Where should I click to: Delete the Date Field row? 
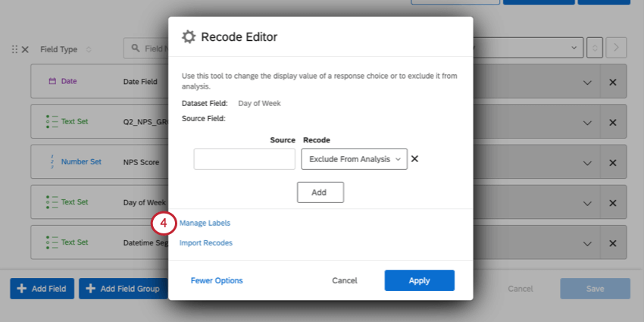[x=612, y=82]
